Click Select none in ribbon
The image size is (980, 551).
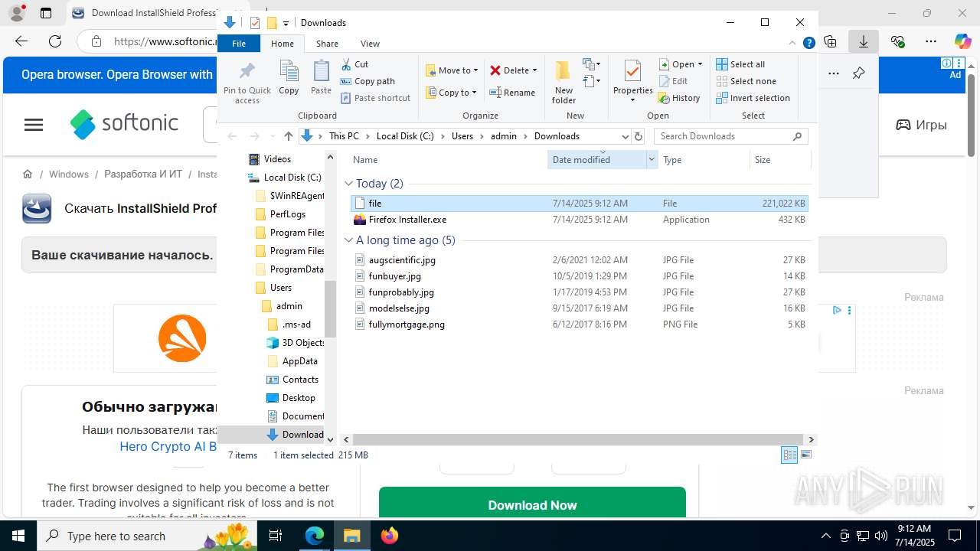pyautogui.click(x=746, y=81)
